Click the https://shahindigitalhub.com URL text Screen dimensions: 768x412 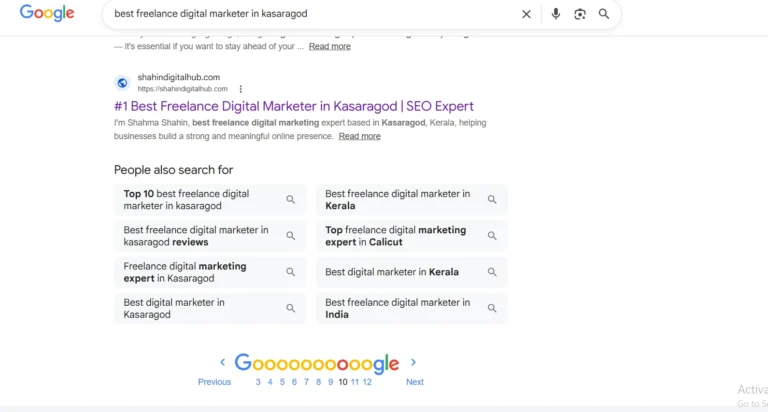183,89
